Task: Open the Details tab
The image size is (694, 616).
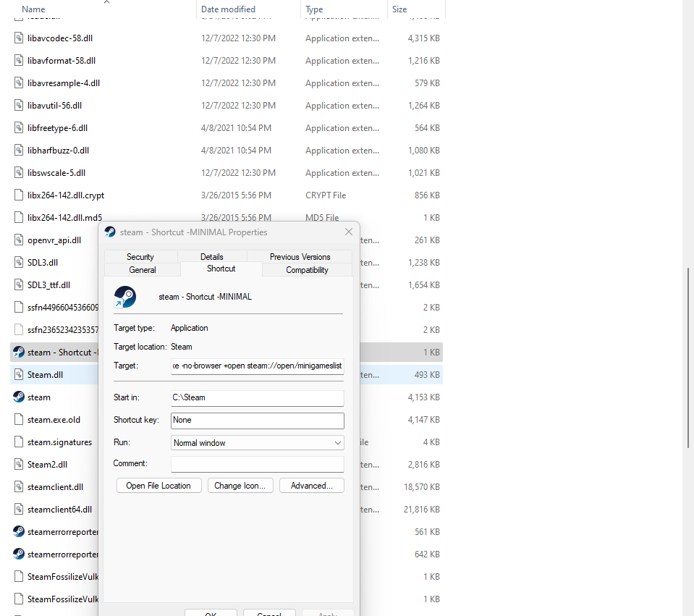Action: point(211,257)
